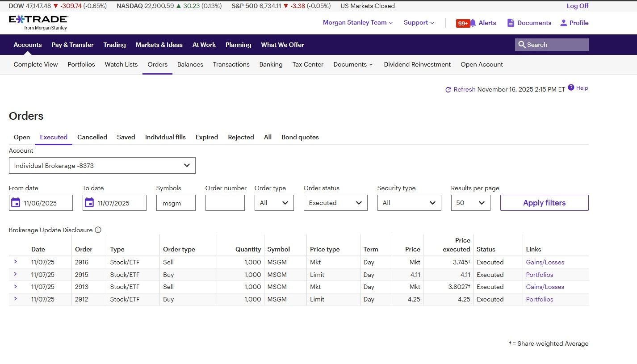Click Brokerage Update Disclosure info icon
Image resolution: width=637 pixels, height=364 pixels.
[x=98, y=230]
